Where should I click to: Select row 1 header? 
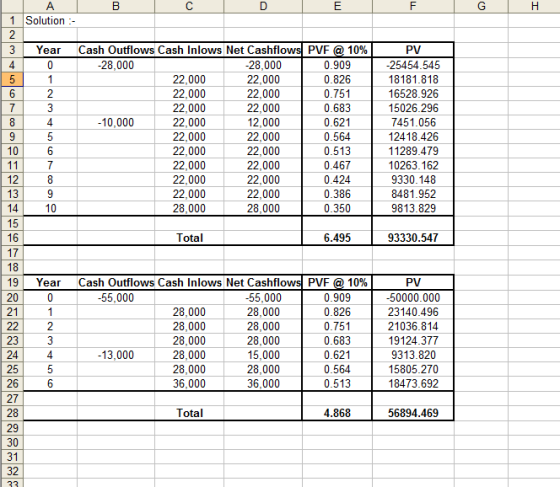[x=12, y=21]
